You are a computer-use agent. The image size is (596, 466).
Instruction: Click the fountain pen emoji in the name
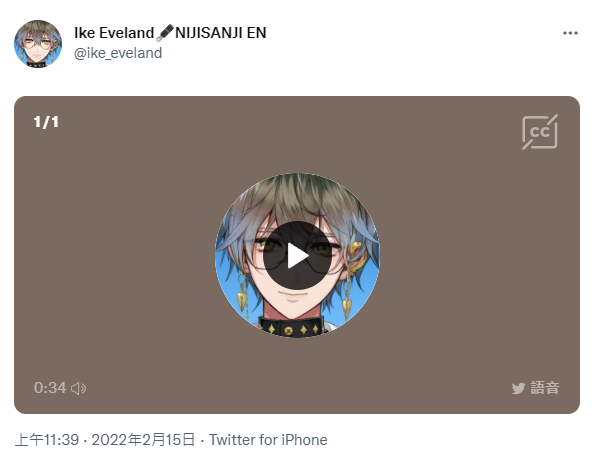click(165, 33)
